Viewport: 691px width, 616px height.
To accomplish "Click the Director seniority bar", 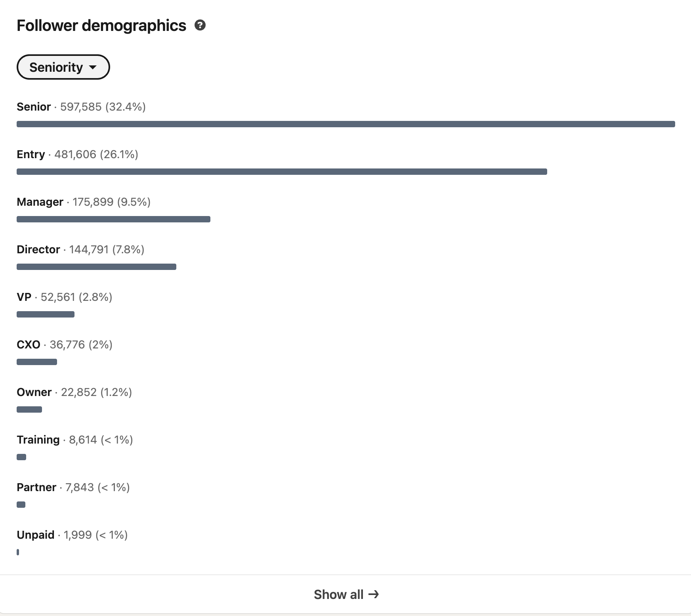I will click(96, 267).
